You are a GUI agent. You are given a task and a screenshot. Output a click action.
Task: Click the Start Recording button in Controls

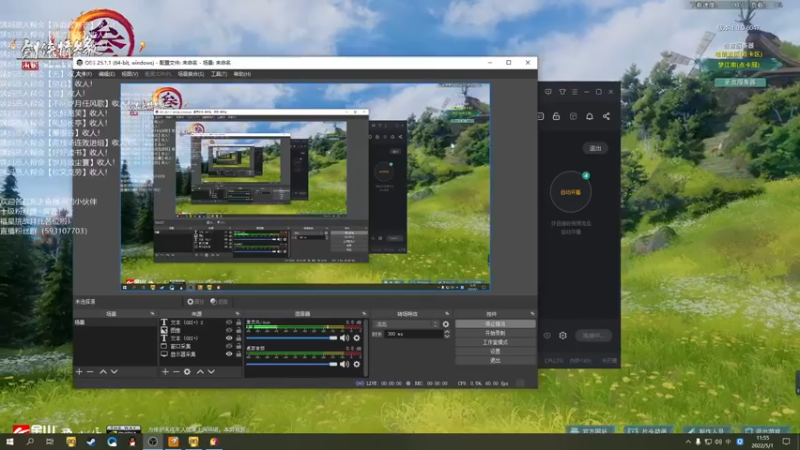(495, 333)
